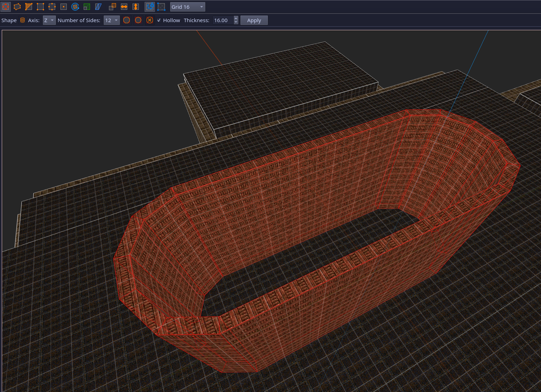
Task: Flip selection vertically
Action: tap(136, 7)
